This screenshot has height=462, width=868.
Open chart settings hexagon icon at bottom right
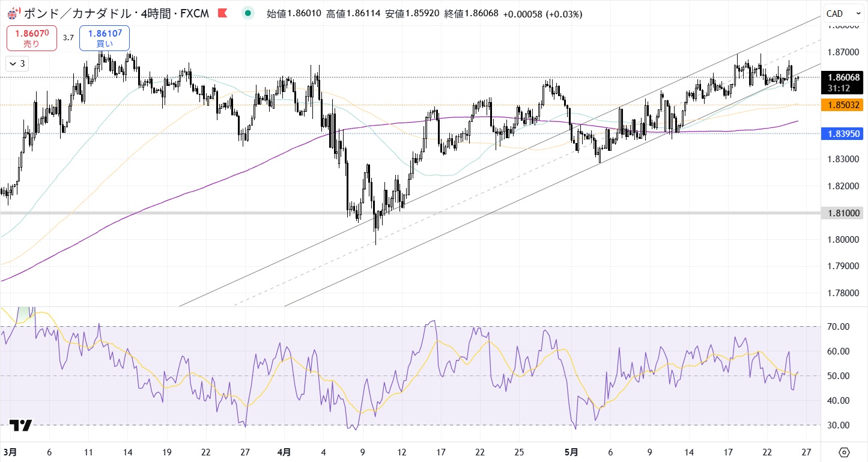[x=844, y=452]
